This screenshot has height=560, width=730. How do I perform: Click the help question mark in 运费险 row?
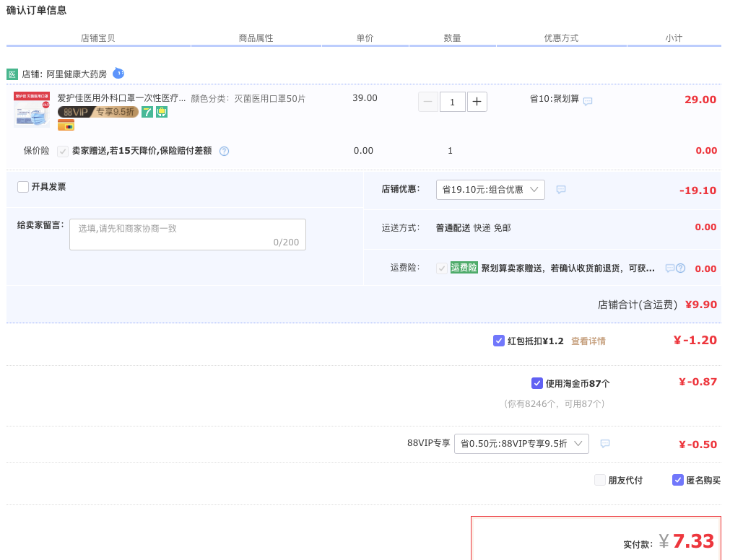coord(681,268)
